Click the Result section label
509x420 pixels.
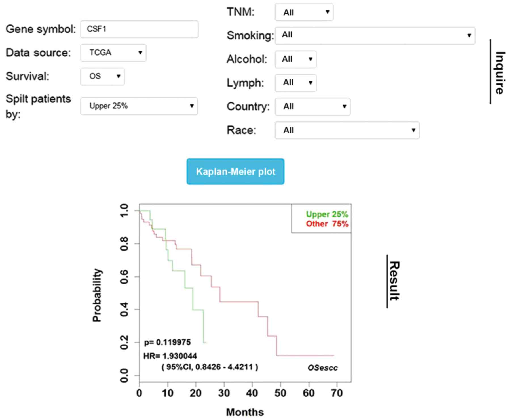pos(394,281)
